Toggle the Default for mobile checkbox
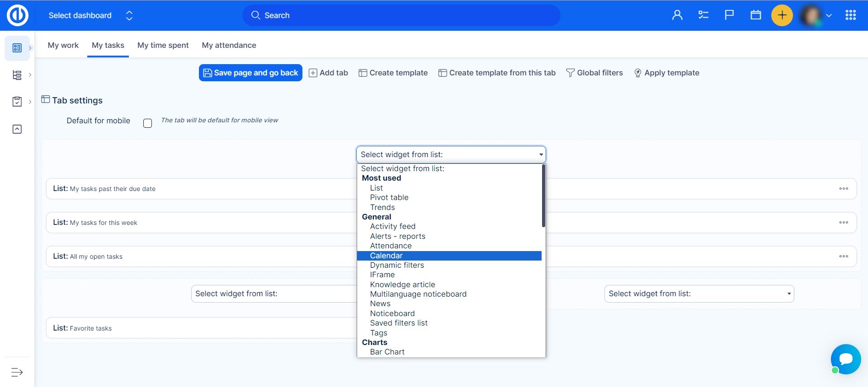The image size is (868, 387). (147, 123)
